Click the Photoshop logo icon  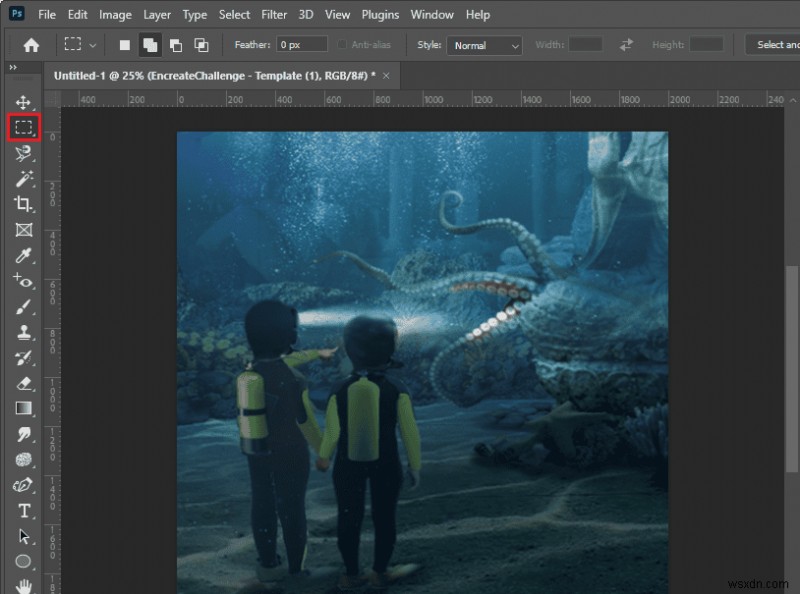pos(16,14)
